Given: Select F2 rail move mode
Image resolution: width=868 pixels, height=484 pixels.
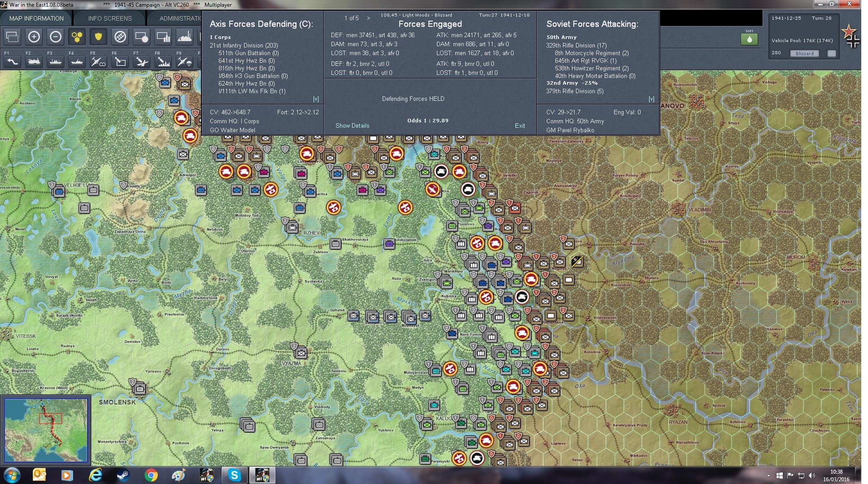Looking at the screenshot, I should 34,62.
